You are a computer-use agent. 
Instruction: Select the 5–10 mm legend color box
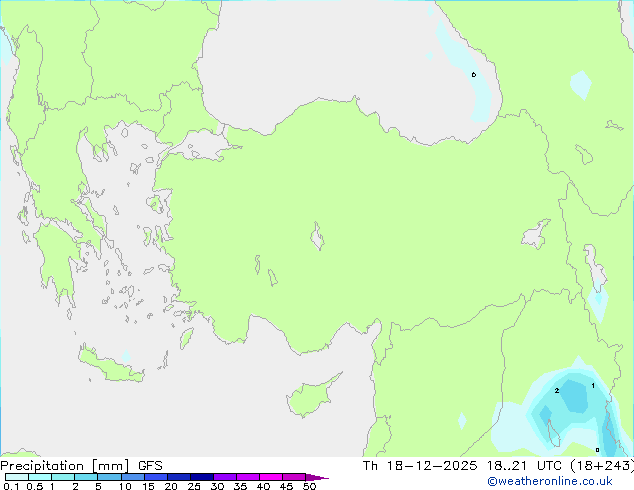click(x=109, y=477)
